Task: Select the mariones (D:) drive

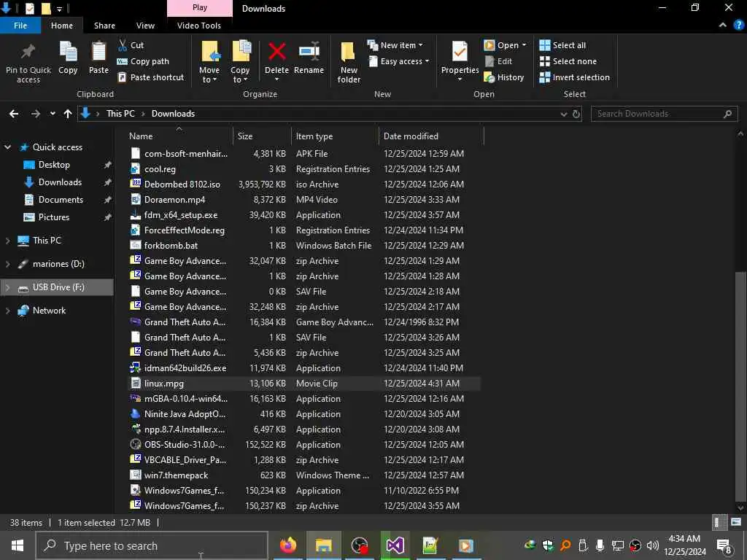Action: tap(58, 264)
